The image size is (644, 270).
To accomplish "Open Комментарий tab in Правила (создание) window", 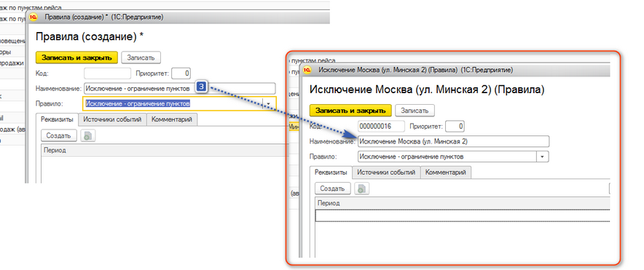I will pyautogui.click(x=172, y=120).
